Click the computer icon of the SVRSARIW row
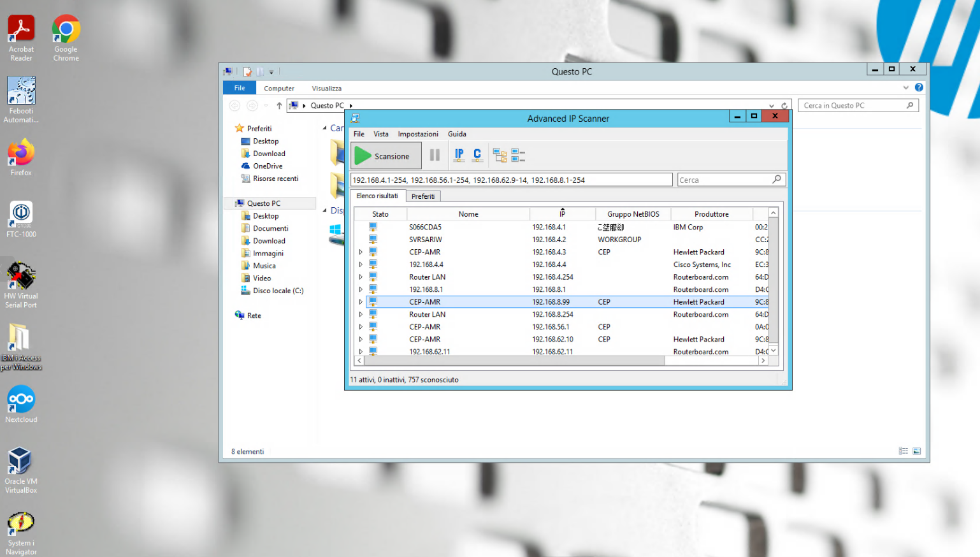Viewport: 980px width, 557px height. 373,240
